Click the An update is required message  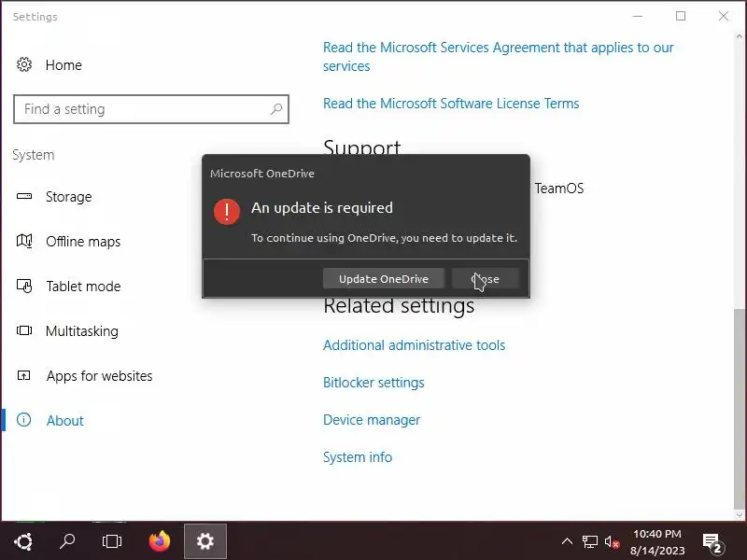[x=322, y=207]
